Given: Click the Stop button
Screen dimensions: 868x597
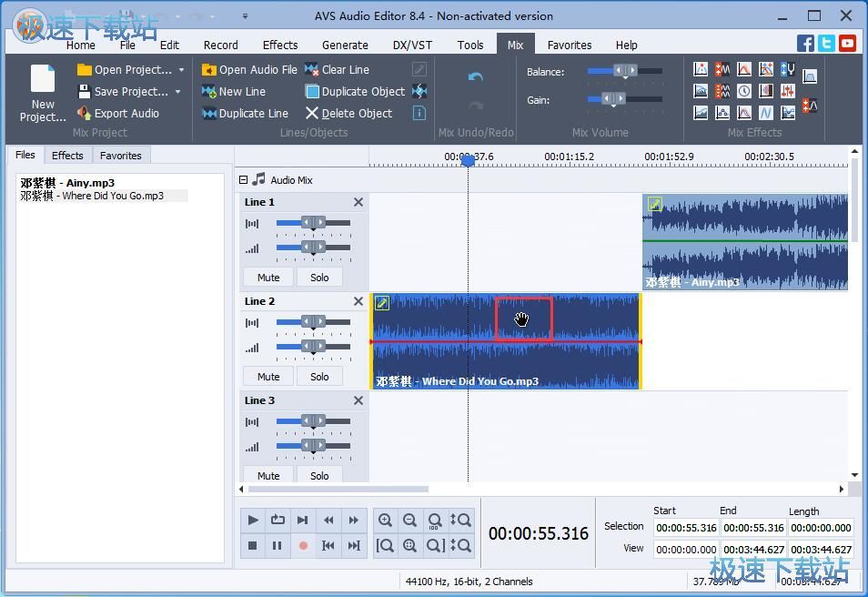Looking at the screenshot, I should click(x=253, y=545).
